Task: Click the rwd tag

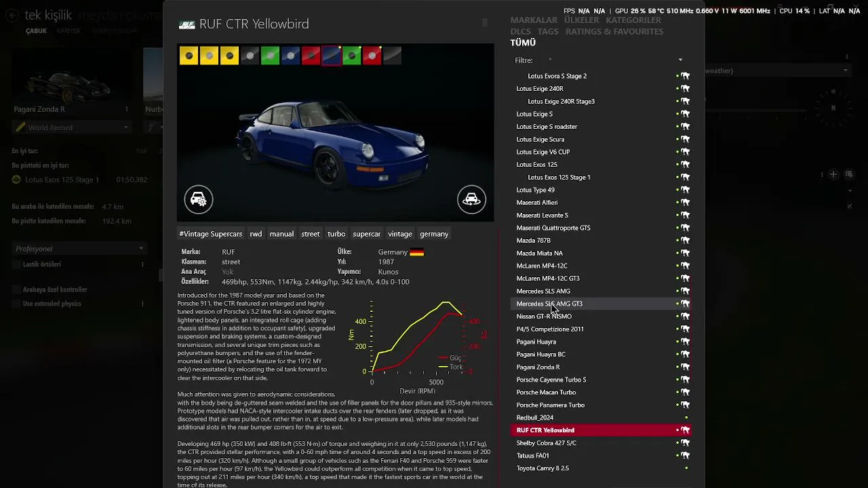Action: [x=256, y=234]
